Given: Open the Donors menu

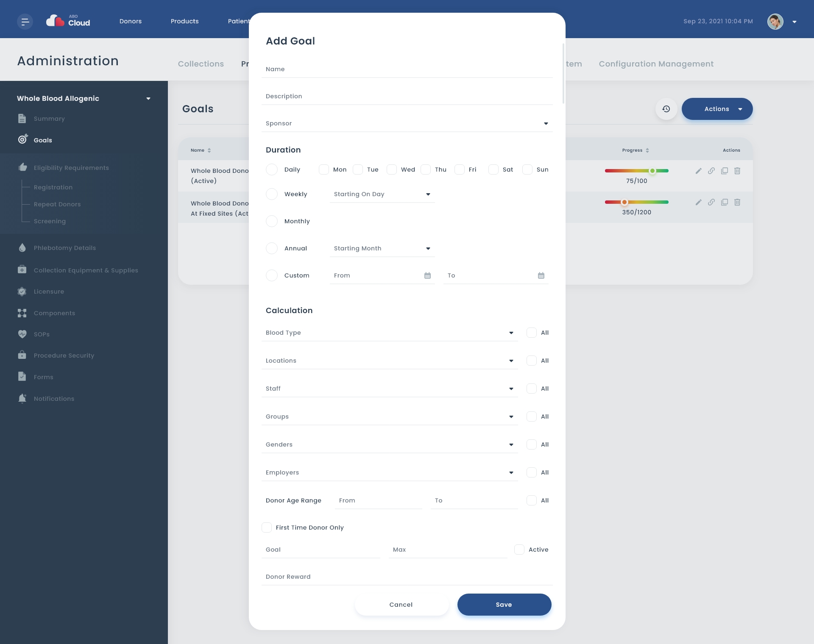Looking at the screenshot, I should point(131,21).
